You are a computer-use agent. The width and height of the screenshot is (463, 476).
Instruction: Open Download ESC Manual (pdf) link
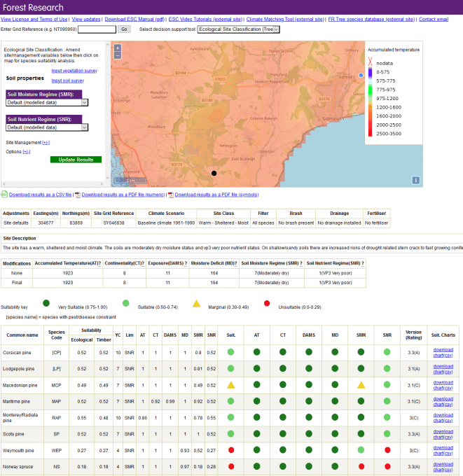coord(134,19)
